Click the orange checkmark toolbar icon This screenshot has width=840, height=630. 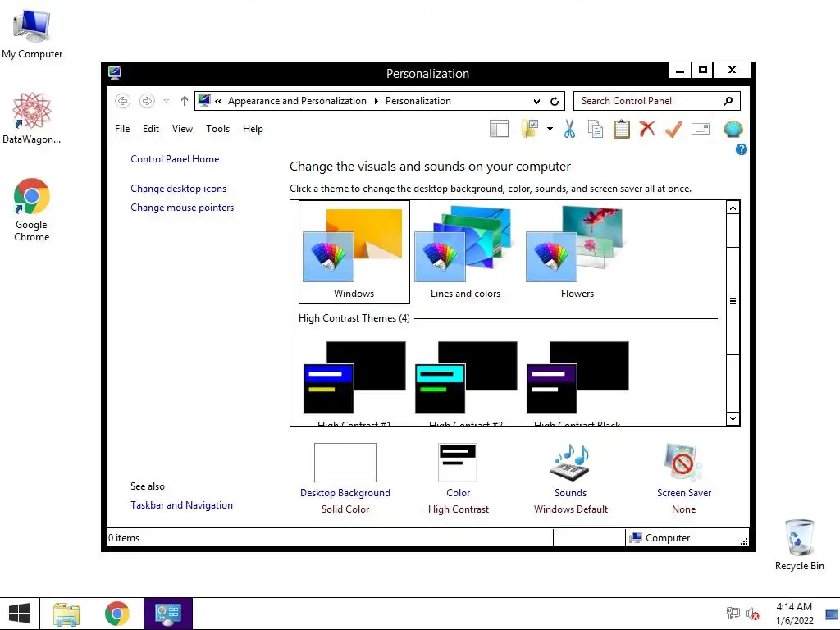pyautogui.click(x=674, y=129)
